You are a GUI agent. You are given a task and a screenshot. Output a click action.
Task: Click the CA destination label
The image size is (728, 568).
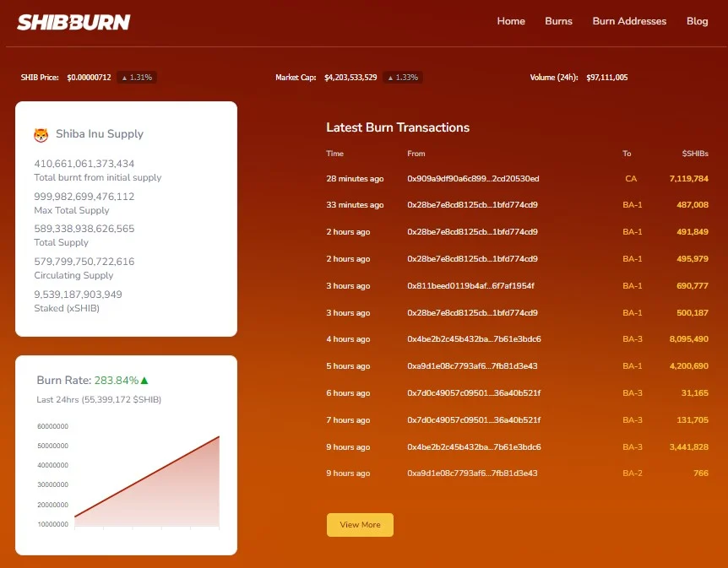[631, 179]
